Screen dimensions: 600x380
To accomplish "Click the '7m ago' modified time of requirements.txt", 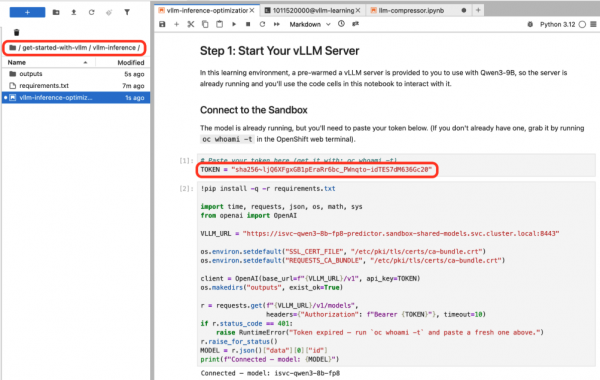I will coord(133,86).
